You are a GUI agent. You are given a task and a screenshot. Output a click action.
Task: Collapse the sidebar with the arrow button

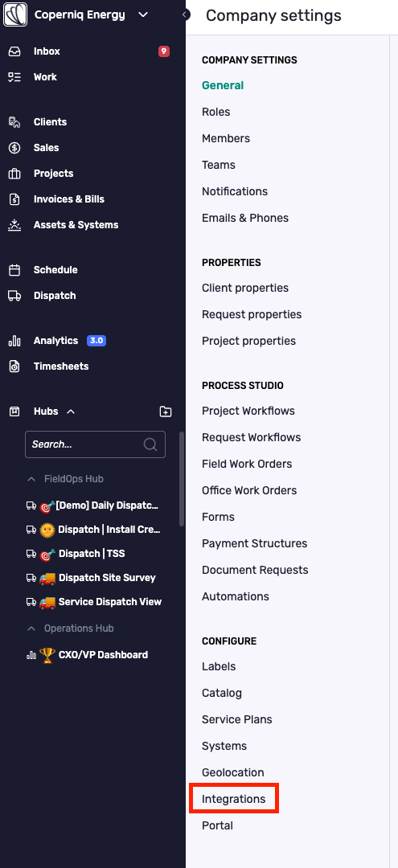(186, 15)
